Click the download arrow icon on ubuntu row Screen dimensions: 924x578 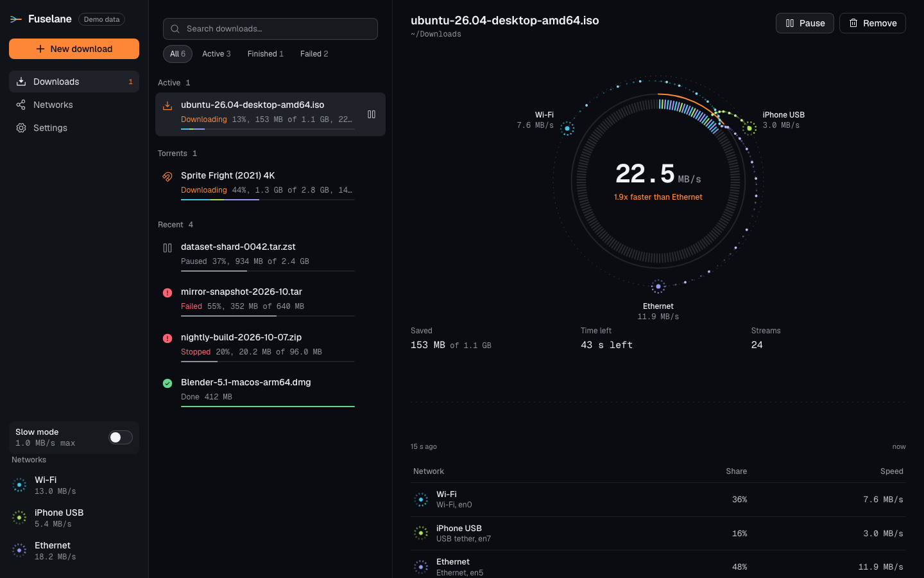pyautogui.click(x=167, y=106)
